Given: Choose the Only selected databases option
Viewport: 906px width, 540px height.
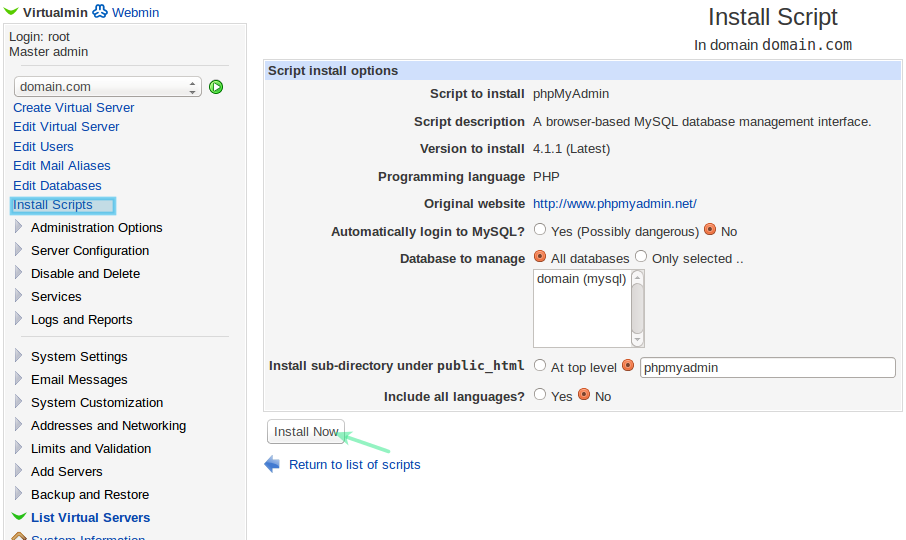Looking at the screenshot, I should coord(641,257).
